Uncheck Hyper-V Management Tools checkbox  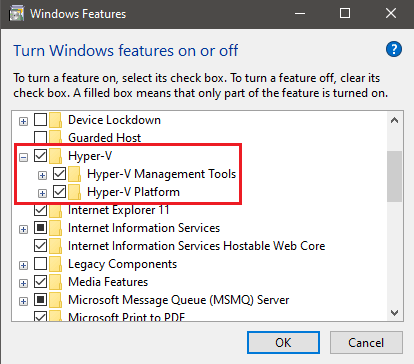click(x=60, y=174)
